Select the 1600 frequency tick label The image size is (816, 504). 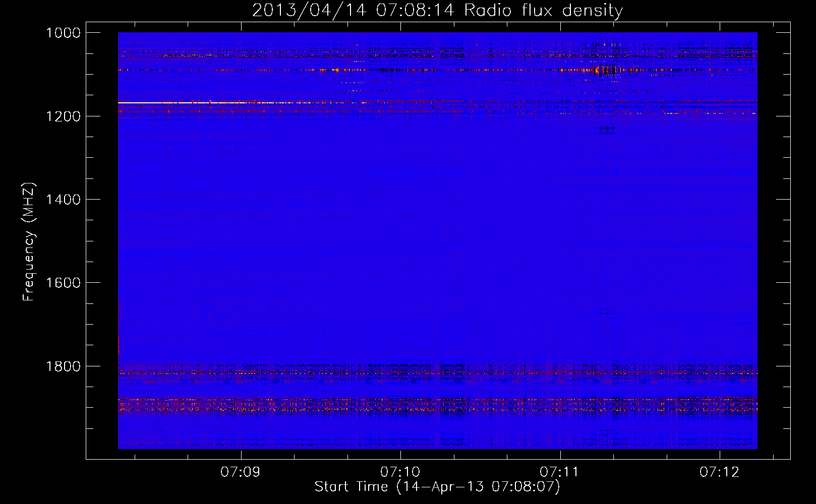click(x=63, y=283)
